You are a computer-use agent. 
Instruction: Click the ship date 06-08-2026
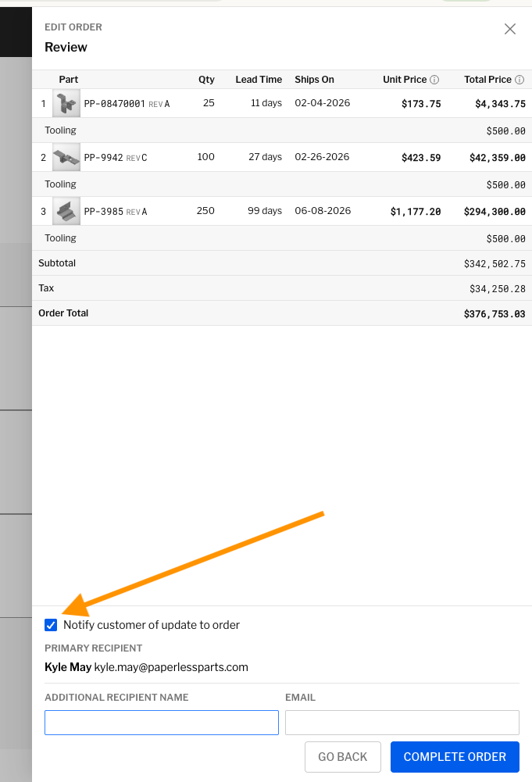point(323,211)
